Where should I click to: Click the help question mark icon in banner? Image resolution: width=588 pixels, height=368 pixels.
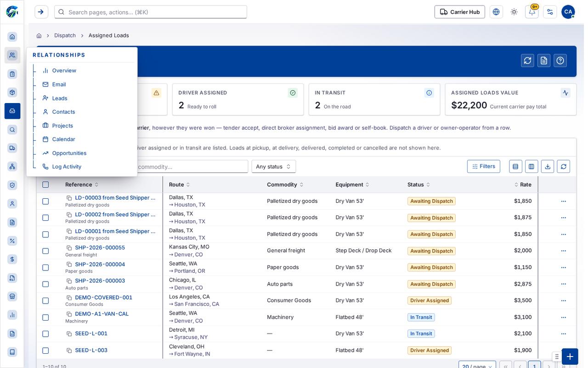(x=560, y=61)
